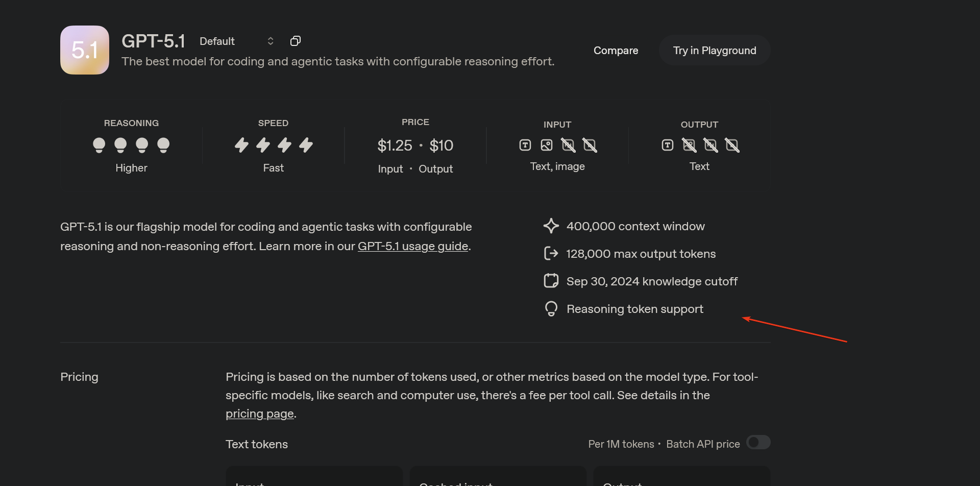Click the text output modality icon
The height and width of the screenshot is (486, 980).
[x=668, y=145]
